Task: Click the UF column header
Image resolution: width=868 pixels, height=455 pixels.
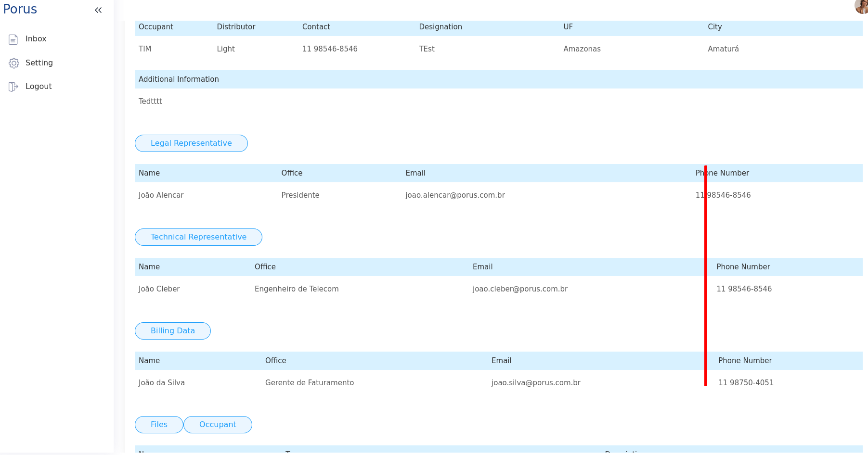Action: (568, 27)
